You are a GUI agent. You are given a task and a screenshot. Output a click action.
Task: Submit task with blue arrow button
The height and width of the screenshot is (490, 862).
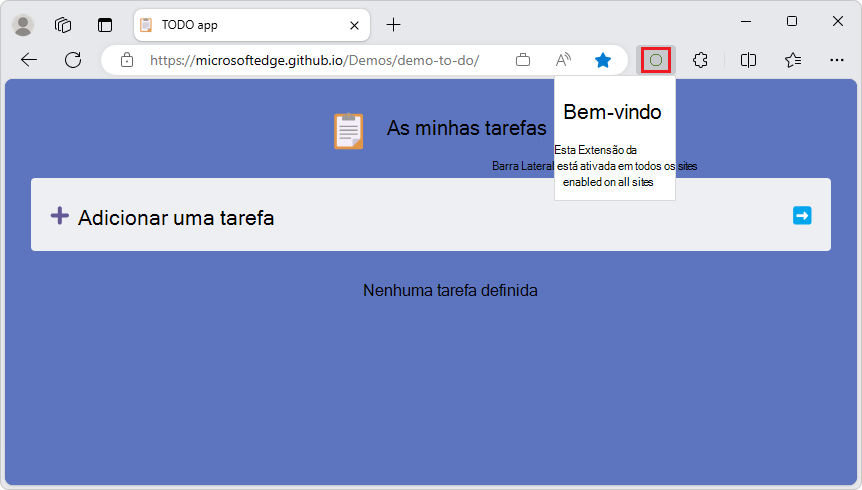[x=802, y=216]
